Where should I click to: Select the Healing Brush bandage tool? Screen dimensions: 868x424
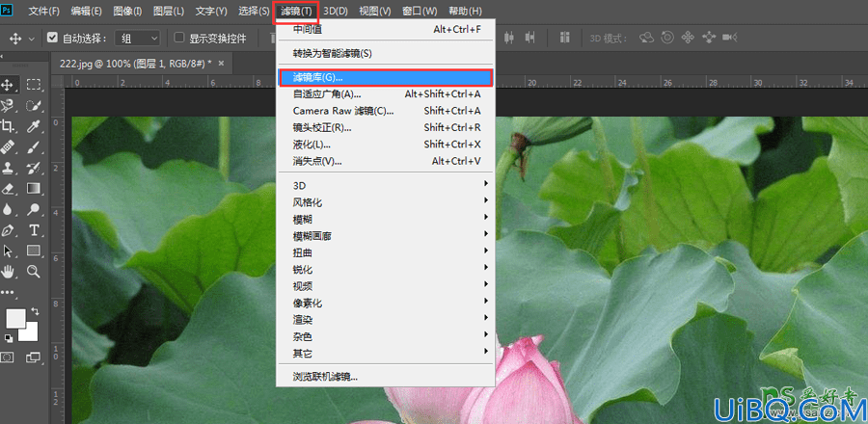coord(8,147)
